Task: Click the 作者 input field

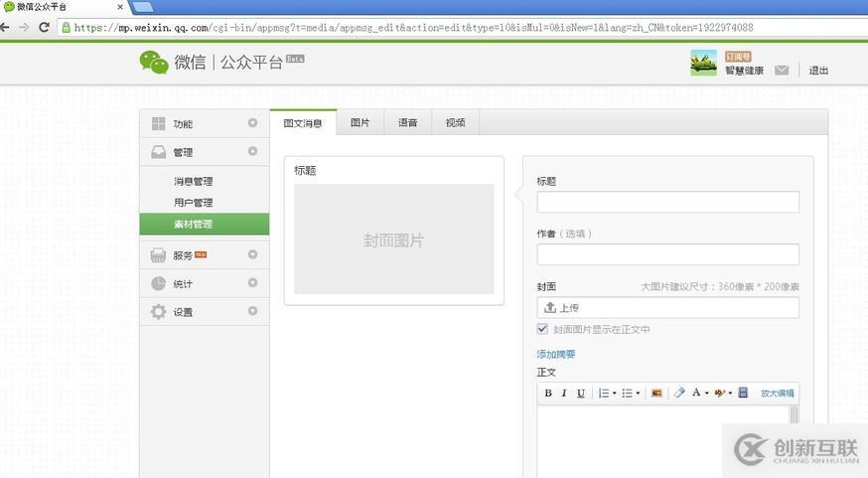Action: pos(667,254)
